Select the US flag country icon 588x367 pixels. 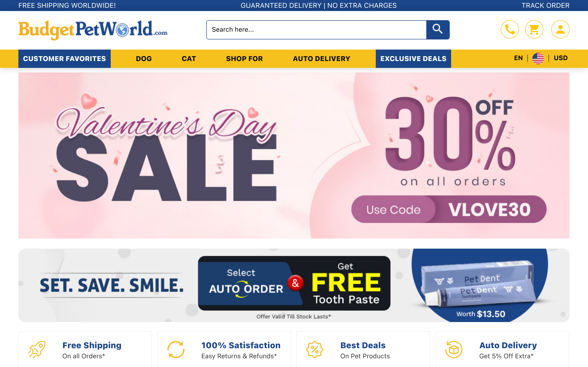coord(538,58)
